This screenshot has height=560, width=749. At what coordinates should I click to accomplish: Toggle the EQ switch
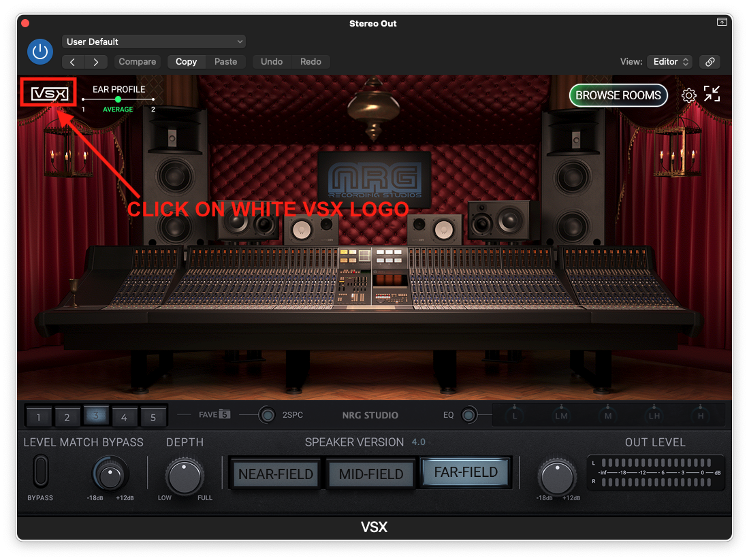pyautogui.click(x=468, y=415)
